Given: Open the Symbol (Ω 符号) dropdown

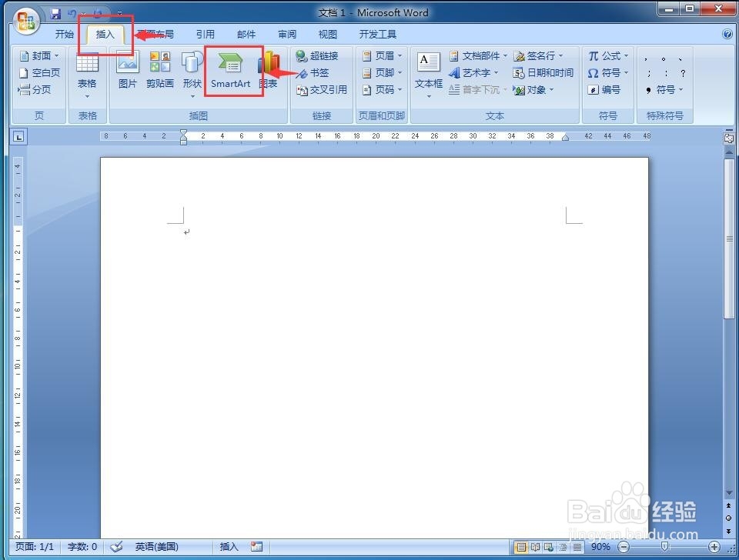Looking at the screenshot, I should point(608,72).
